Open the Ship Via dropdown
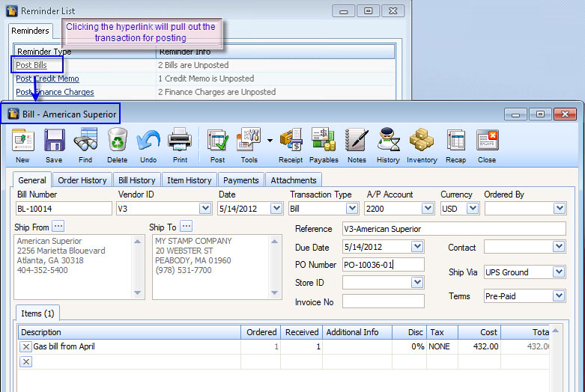Image resolution: width=585 pixels, height=392 pixels. (559, 272)
